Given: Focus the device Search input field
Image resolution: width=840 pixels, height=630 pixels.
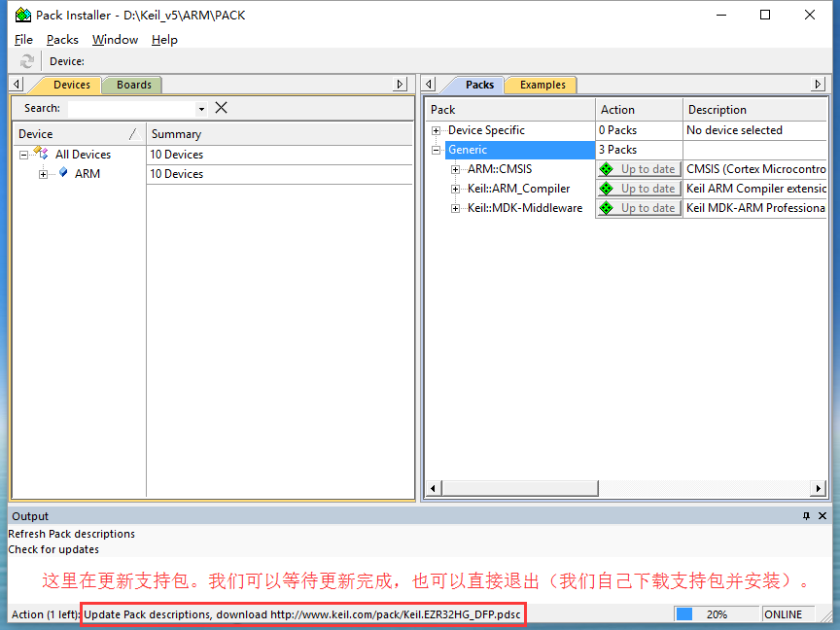Looking at the screenshot, I should click(x=132, y=109).
